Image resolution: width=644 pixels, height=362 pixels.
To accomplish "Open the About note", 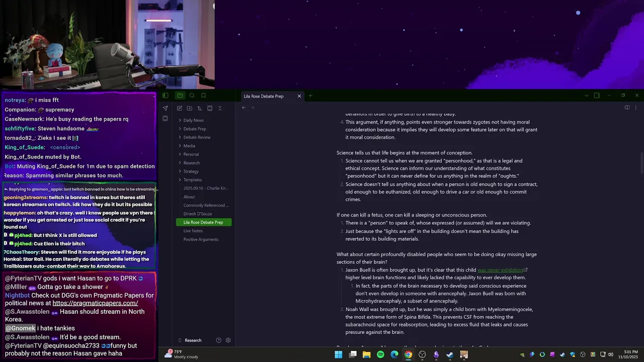I will coord(203,197).
